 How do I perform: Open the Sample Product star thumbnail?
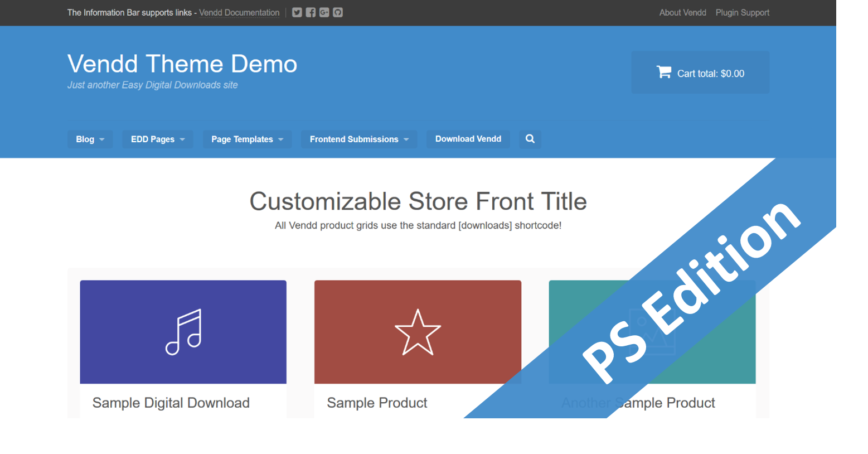click(418, 332)
